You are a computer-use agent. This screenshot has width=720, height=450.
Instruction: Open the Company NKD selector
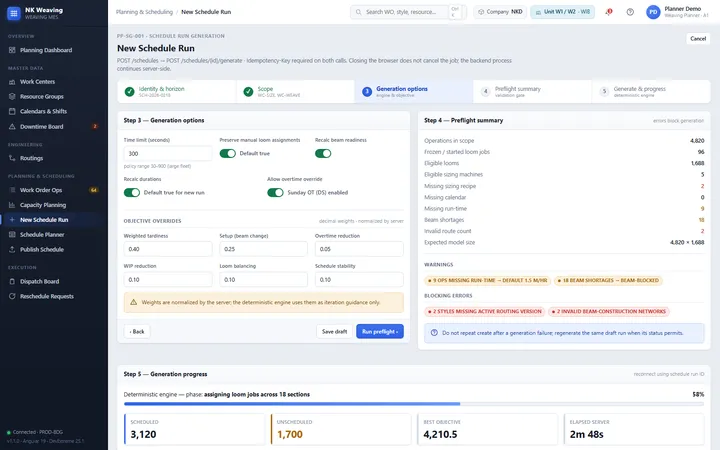point(500,12)
